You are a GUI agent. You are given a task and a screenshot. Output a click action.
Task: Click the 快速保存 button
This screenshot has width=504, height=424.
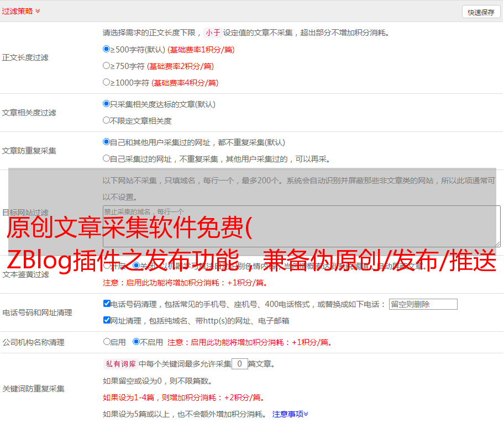coord(481,12)
